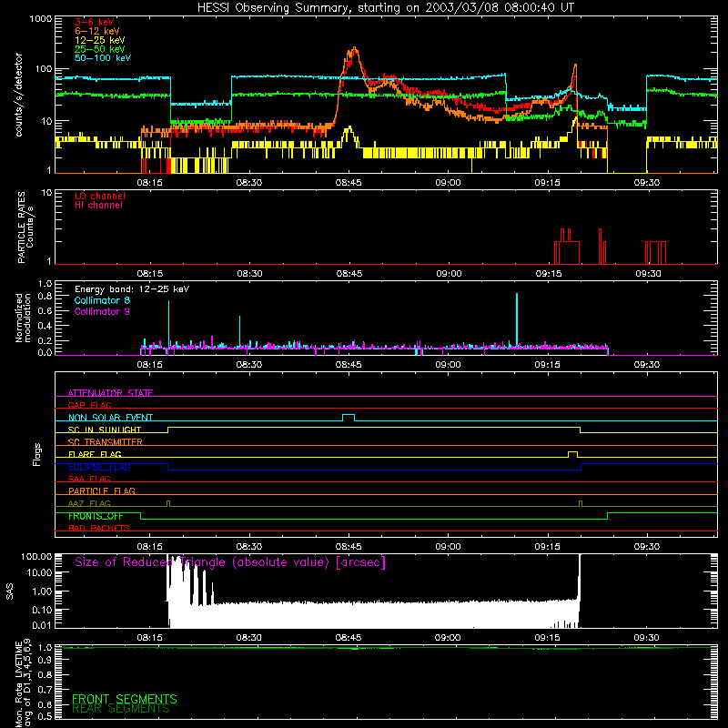
Task: Click the 'BAD PACKETS' flag label
Action: (99, 529)
